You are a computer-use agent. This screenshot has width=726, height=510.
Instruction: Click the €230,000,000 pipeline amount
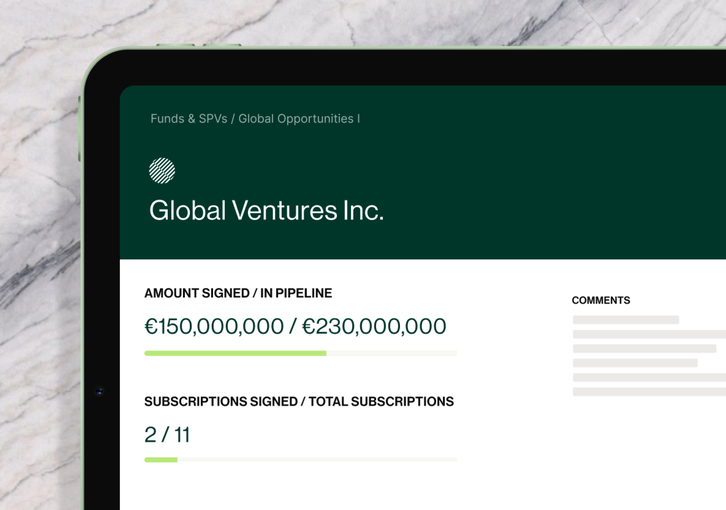(374, 326)
